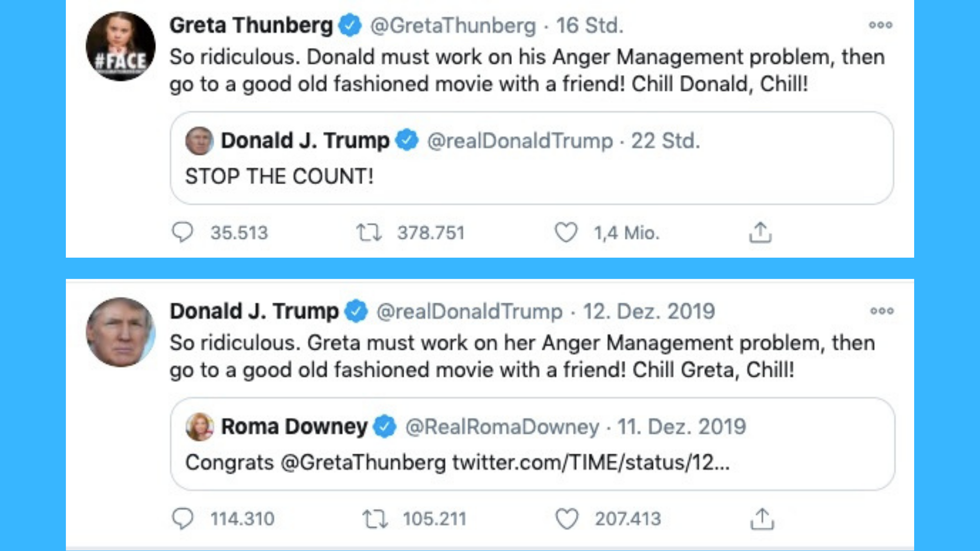Click reply icon on Greta Thunberg's tweet
Image resolution: width=980 pixels, height=551 pixels.
tap(182, 232)
